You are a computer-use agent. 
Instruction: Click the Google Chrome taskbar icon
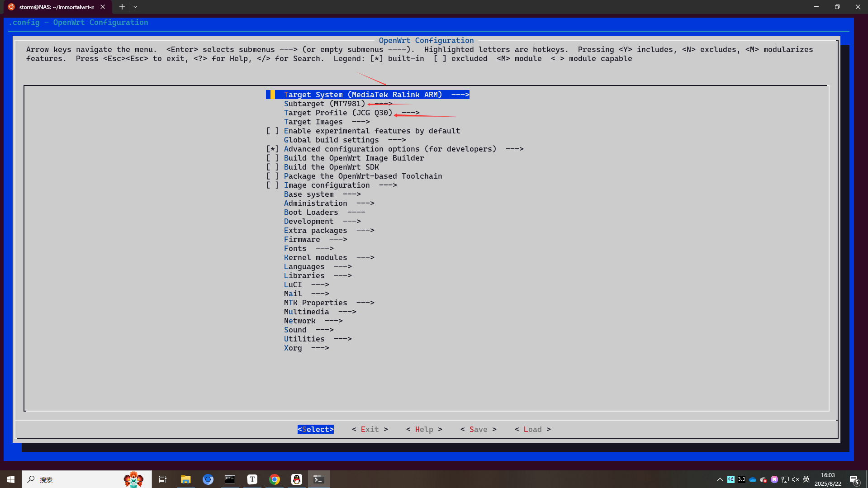tap(274, 479)
